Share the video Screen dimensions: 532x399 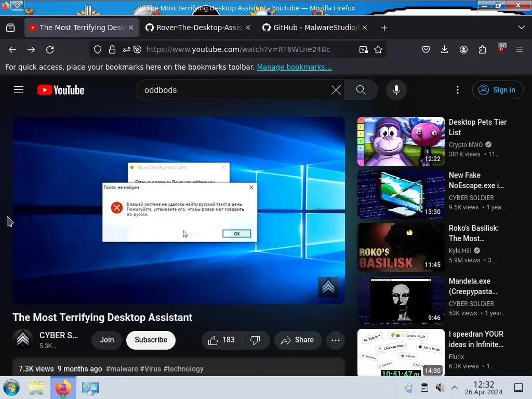298,340
